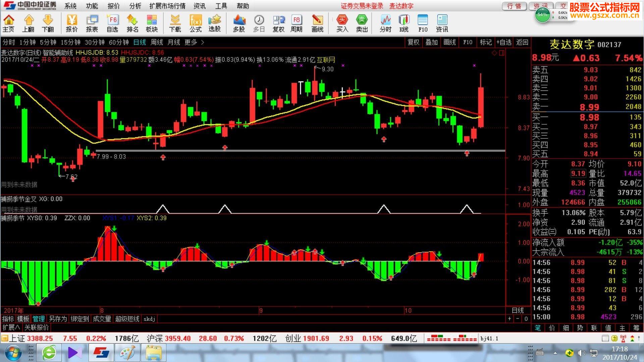Viewport: 644px width, 362px height.
Task: Click the red rectangle icon at chart corner
Action: 502,53
